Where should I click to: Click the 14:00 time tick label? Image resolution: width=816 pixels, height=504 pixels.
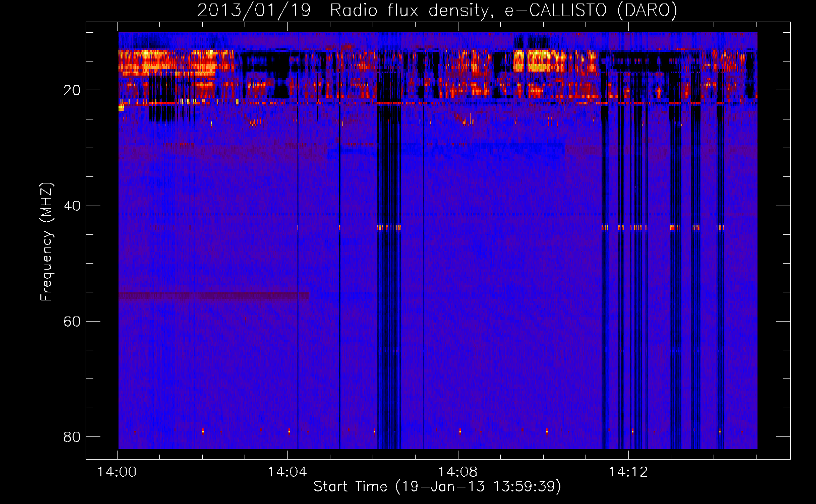tap(117, 472)
